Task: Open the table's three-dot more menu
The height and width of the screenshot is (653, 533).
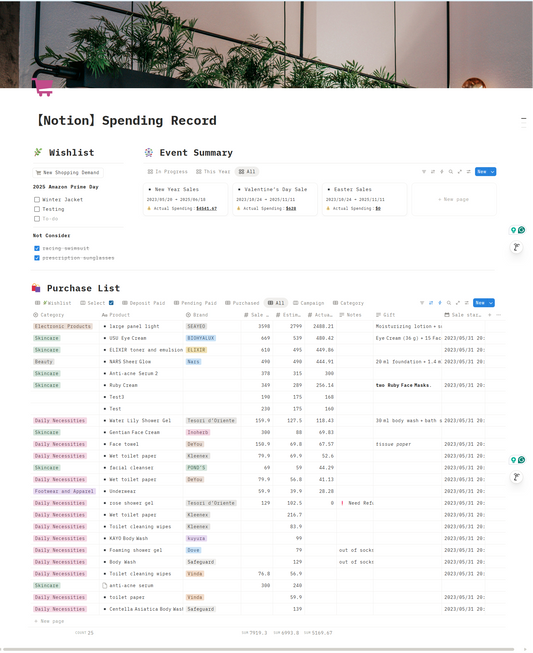Action: (x=498, y=315)
